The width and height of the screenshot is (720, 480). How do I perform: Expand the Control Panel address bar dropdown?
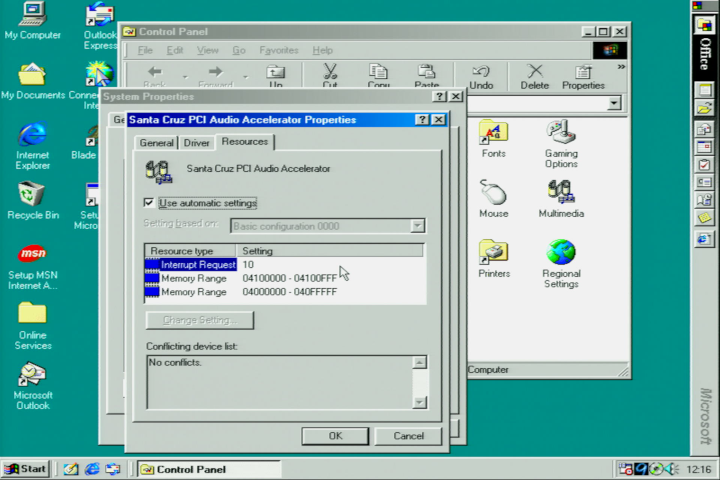click(x=614, y=103)
